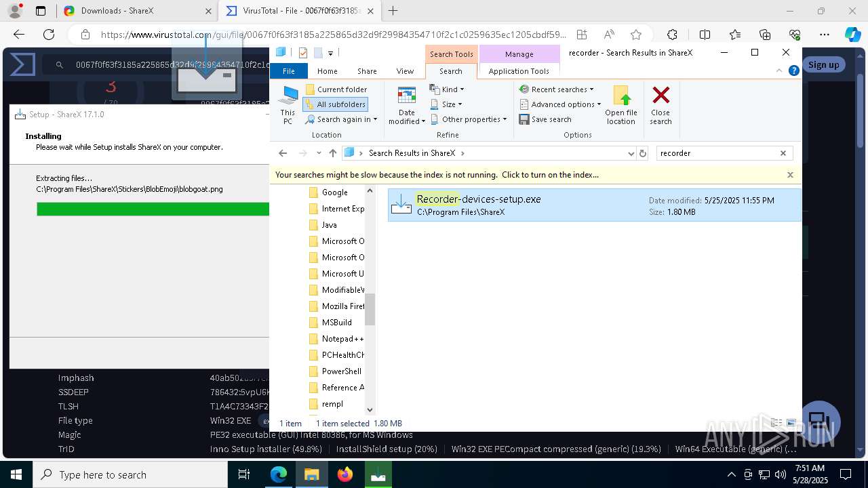Click browser refresh button
The image size is (868, 488).
pos(49,35)
